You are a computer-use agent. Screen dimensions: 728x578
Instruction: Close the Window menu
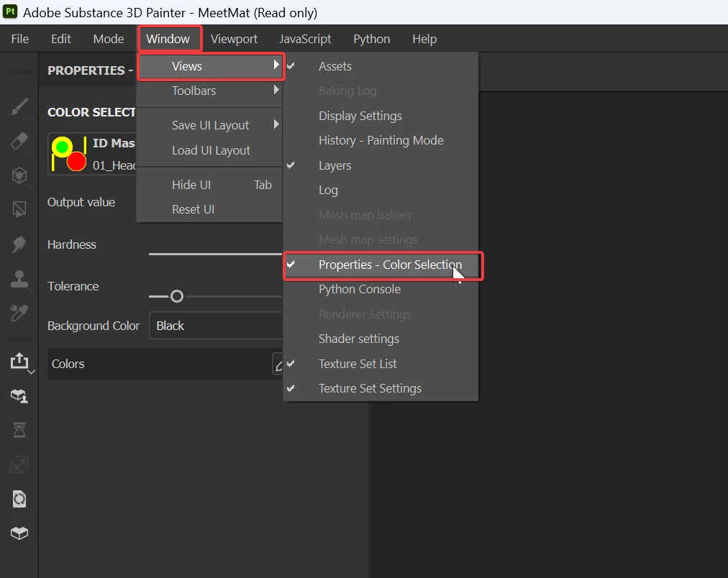tap(168, 39)
